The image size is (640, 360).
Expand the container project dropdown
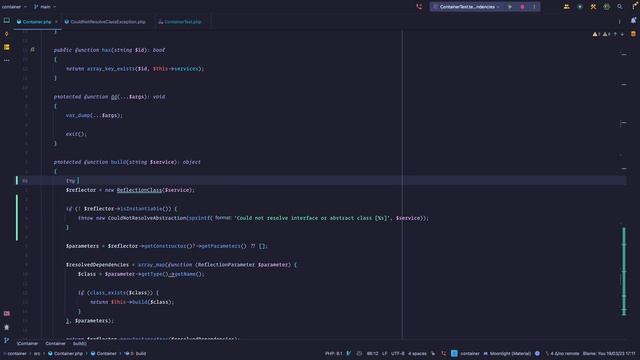click(14, 7)
